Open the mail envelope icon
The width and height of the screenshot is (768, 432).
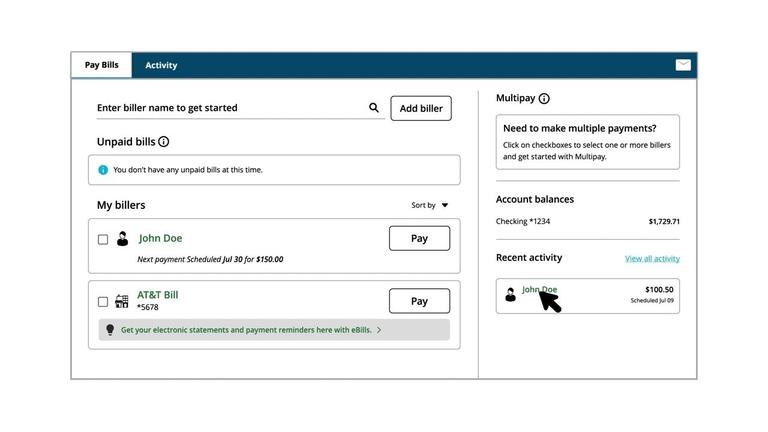point(683,65)
